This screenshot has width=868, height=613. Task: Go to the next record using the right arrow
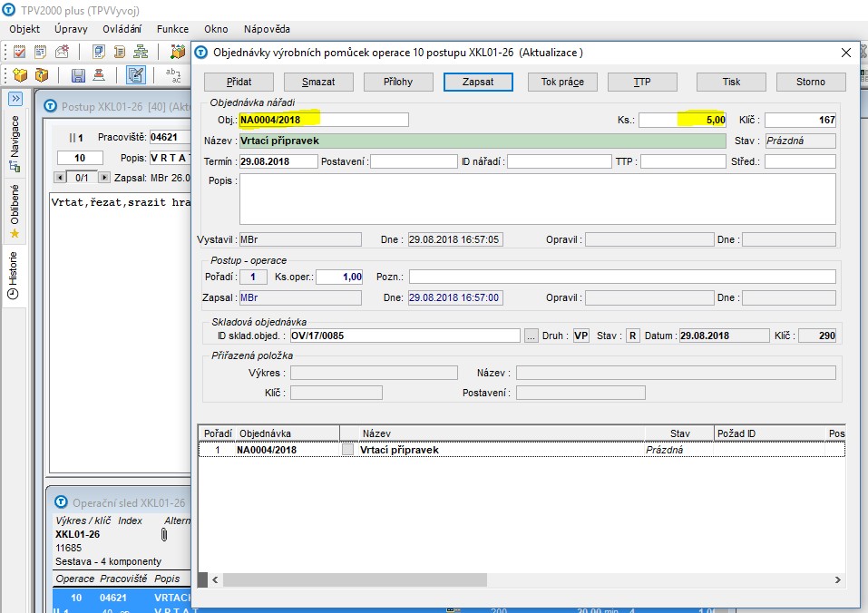[x=103, y=178]
